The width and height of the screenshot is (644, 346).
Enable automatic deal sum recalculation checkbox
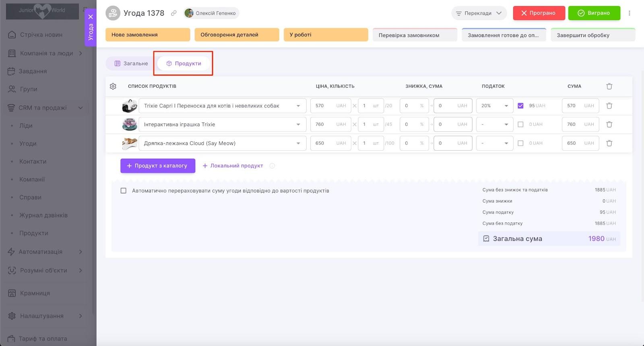pos(124,191)
